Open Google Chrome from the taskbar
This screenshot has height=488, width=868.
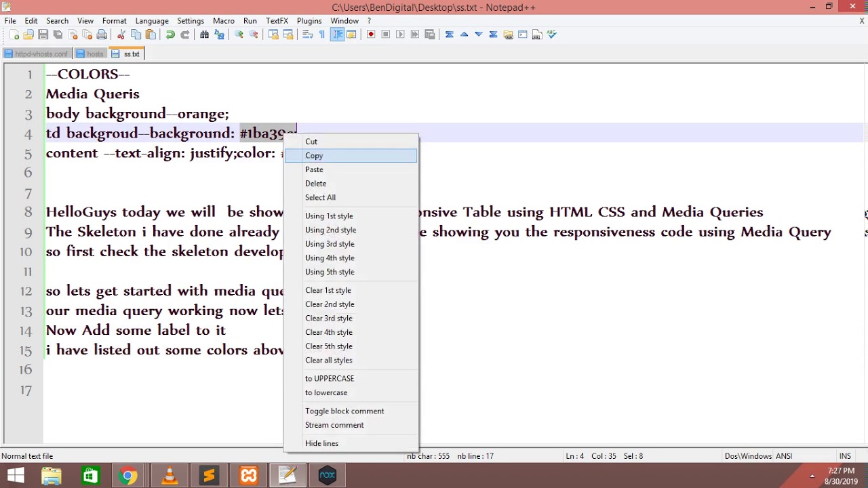coord(127,476)
